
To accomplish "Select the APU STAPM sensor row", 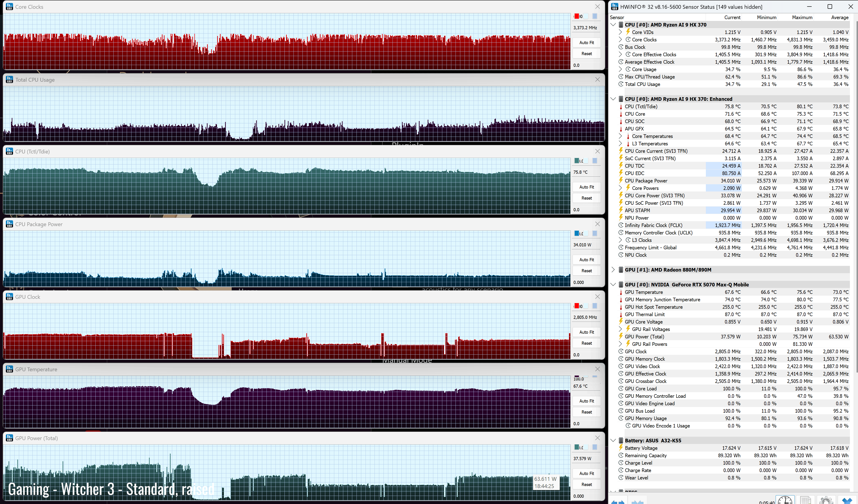I will (x=733, y=210).
